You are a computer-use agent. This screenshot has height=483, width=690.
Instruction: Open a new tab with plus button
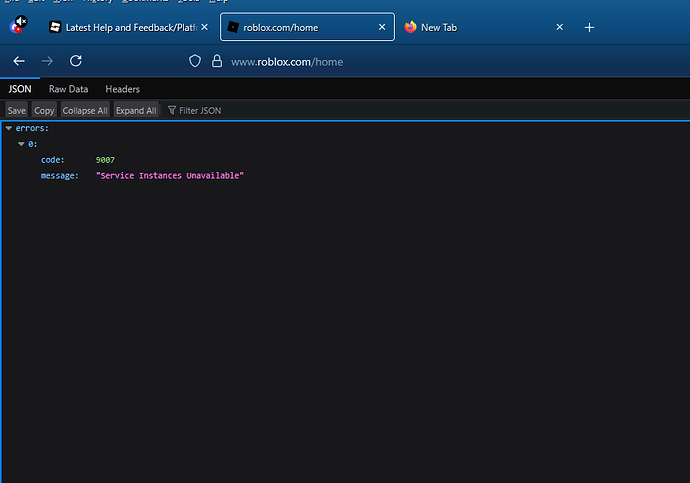tap(589, 27)
